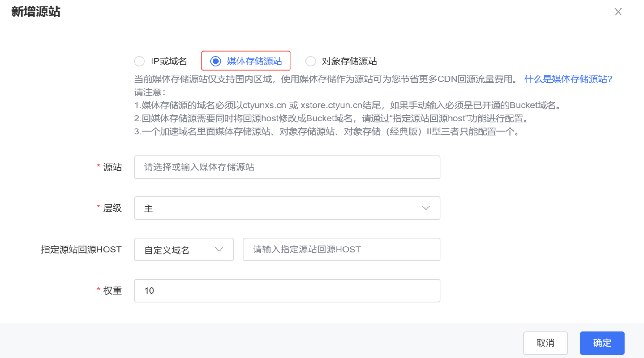
Task: Open the 什么是媒体存储源站? help link
Action: pos(568,79)
